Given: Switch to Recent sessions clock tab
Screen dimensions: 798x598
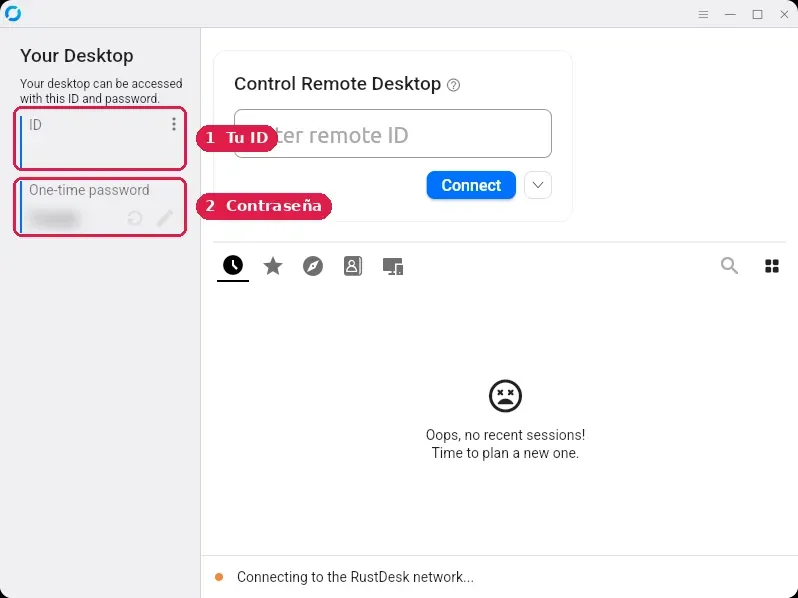Looking at the screenshot, I should point(233,266).
